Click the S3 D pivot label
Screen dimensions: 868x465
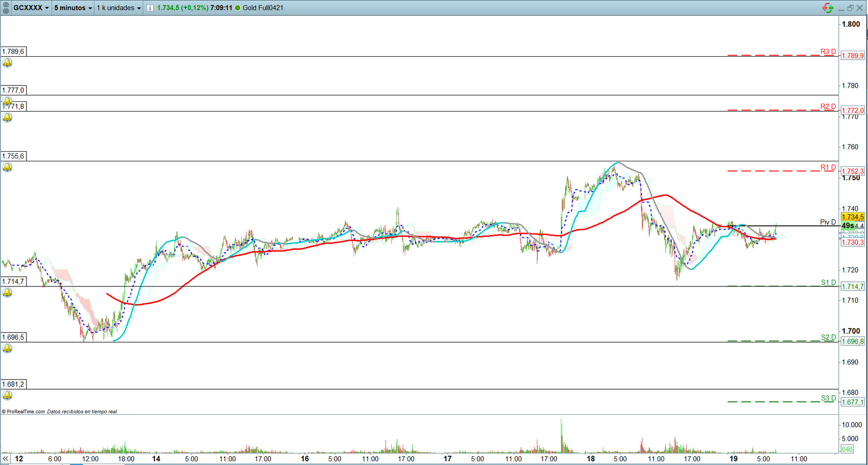coord(829,398)
